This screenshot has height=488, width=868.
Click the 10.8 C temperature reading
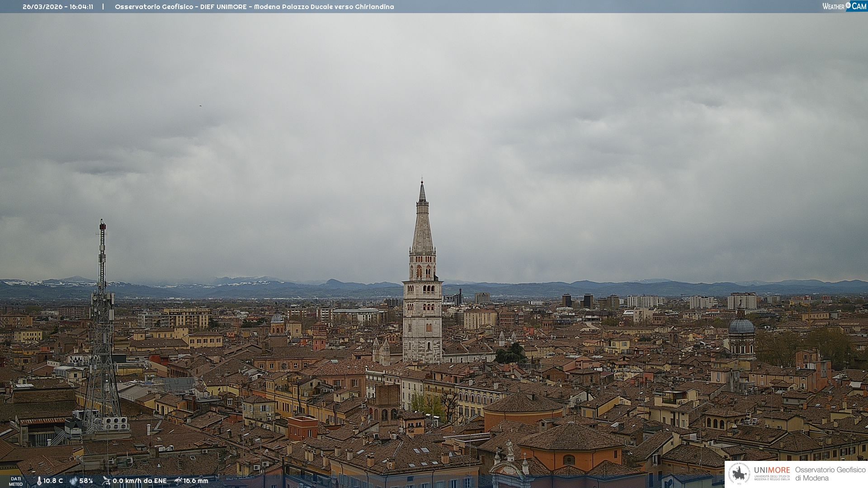pyautogui.click(x=53, y=481)
